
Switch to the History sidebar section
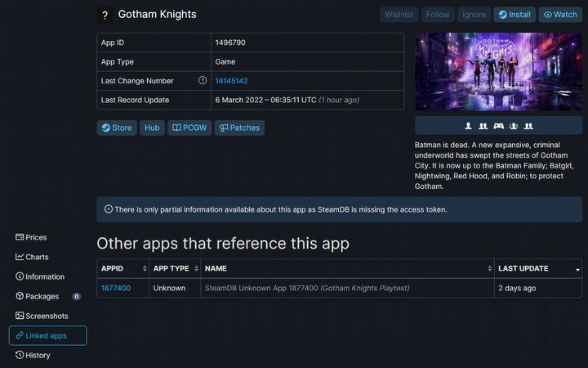pyautogui.click(x=38, y=355)
